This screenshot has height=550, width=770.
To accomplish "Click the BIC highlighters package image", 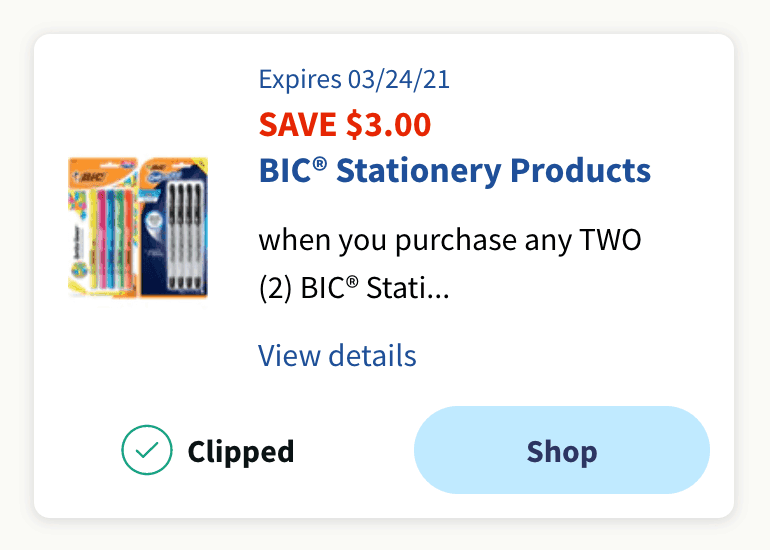I will point(103,227).
